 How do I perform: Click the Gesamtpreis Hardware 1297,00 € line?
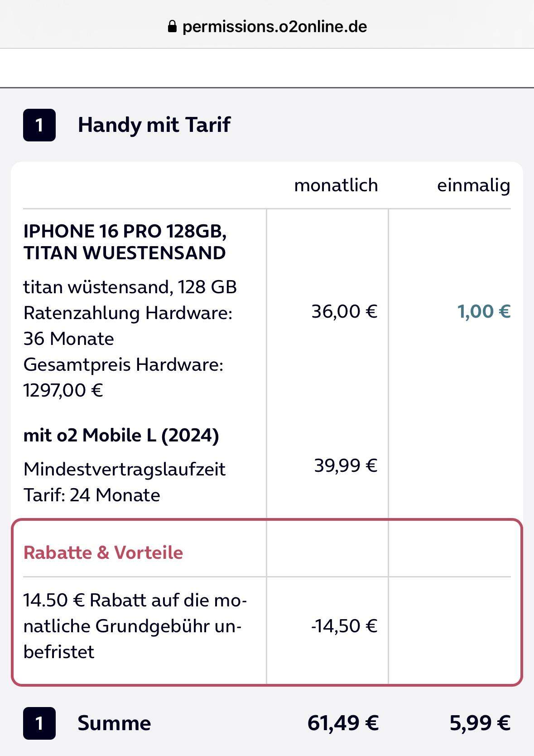pyautogui.click(x=123, y=375)
